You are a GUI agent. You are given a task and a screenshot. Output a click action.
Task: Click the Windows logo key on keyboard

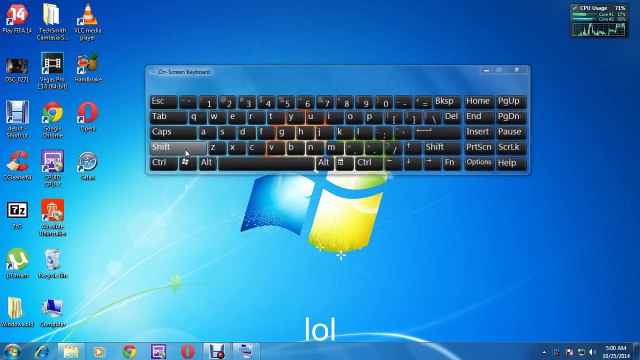(188, 163)
